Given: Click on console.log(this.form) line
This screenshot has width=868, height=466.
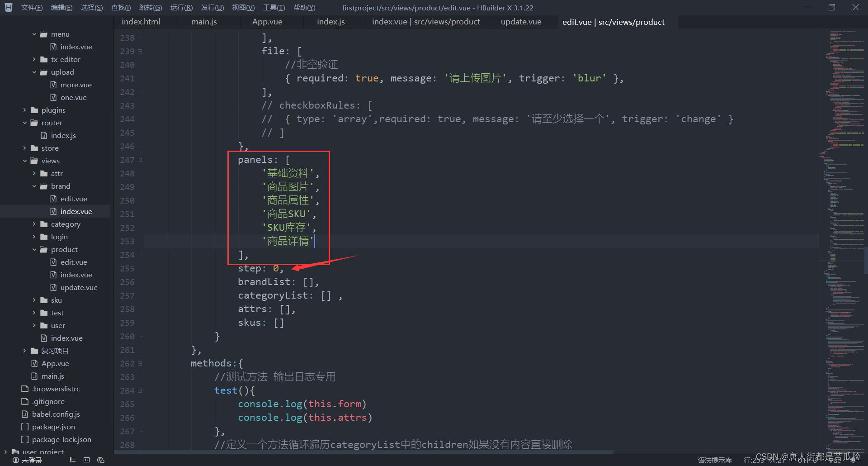Looking at the screenshot, I should click(x=302, y=404).
